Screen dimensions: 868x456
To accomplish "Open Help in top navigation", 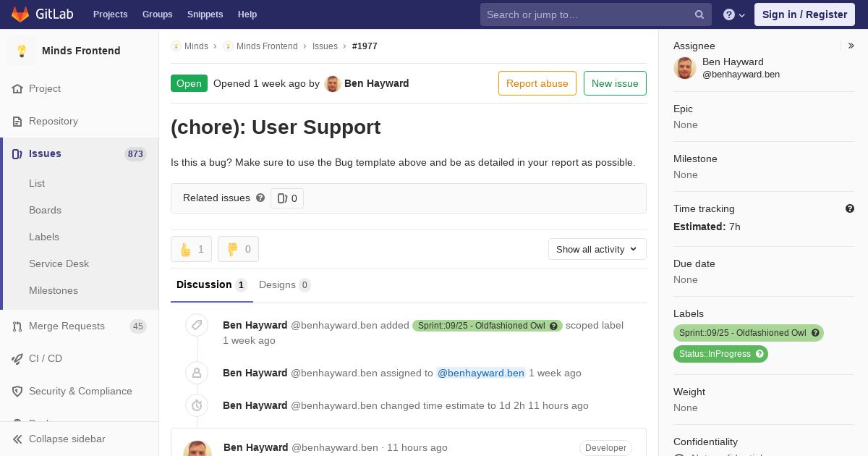I will click(x=247, y=14).
